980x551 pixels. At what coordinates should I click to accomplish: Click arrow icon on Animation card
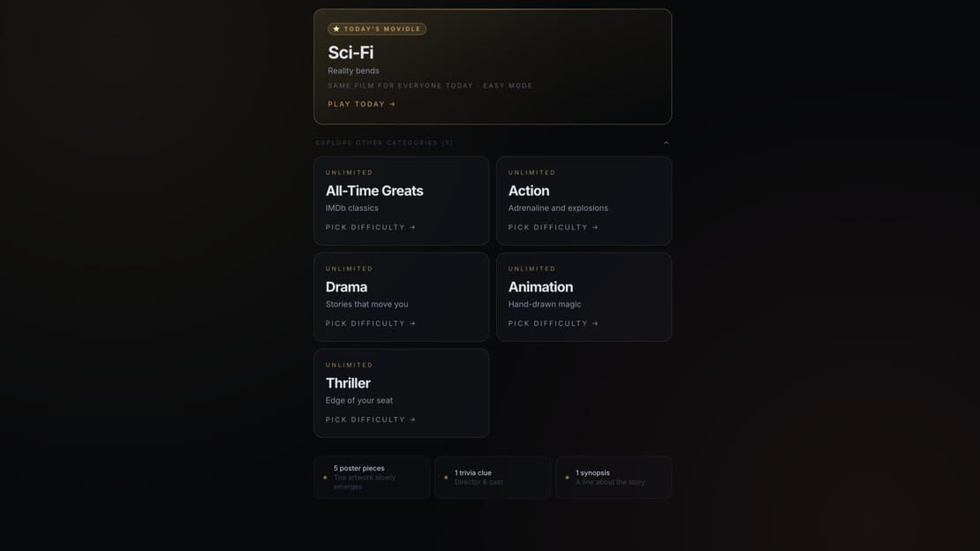[595, 323]
